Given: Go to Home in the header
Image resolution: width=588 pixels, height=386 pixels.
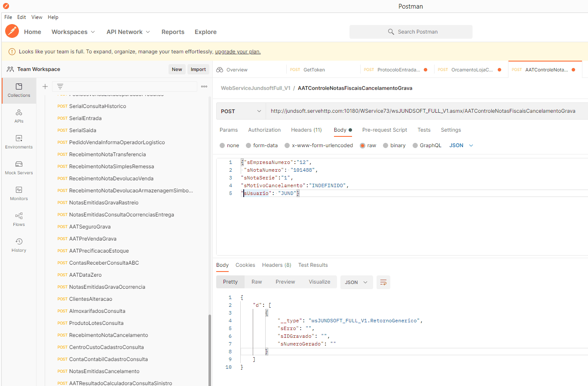Looking at the screenshot, I should pyautogui.click(x=33, y=32).
